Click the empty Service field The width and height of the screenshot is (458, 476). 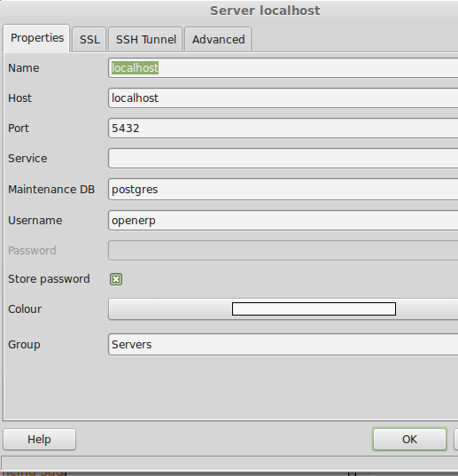coord(283,158)
